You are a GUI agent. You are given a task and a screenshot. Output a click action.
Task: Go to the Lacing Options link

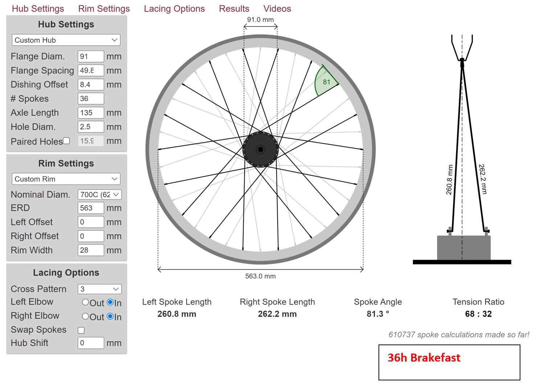174,9
